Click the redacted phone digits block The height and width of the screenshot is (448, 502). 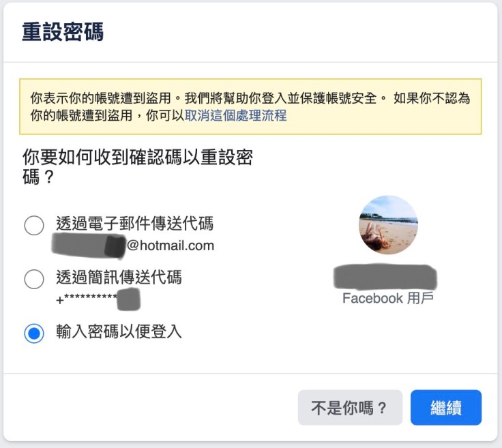(x=128, y=299)
